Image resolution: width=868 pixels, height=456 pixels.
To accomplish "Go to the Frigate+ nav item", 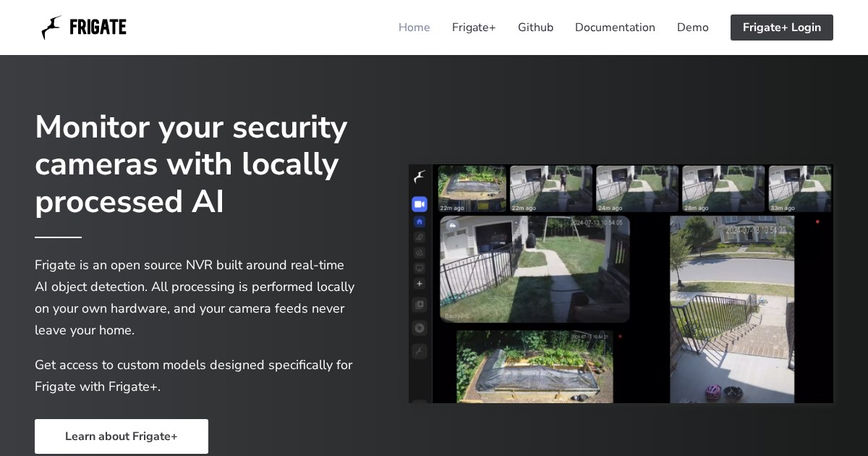I will 474,28.
